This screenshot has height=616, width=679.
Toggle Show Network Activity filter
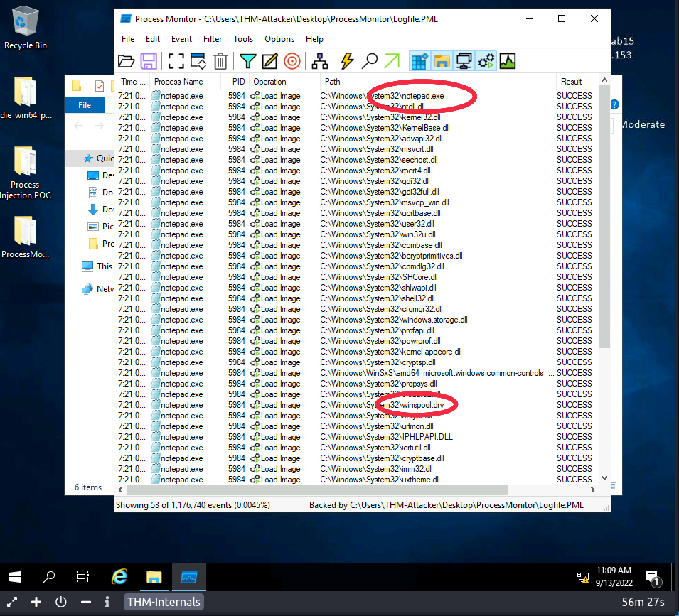tap(464, 61)
